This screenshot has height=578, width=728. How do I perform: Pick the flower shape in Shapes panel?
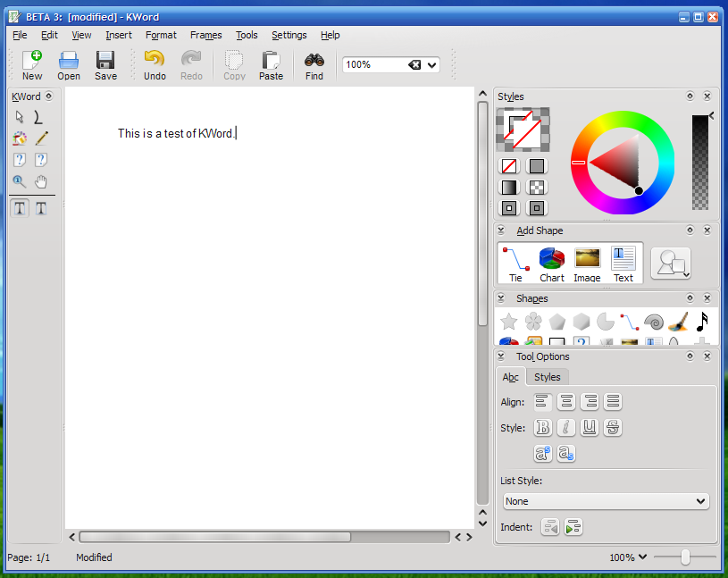(x=533, y=322)
